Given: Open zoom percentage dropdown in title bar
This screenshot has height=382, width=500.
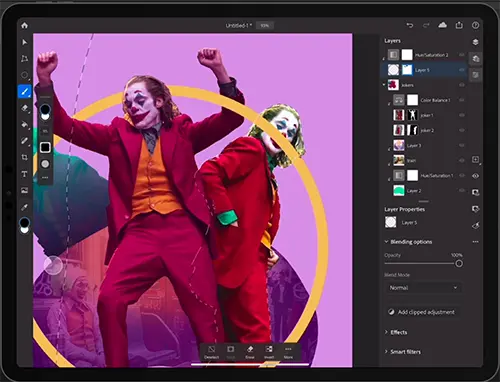Looking at the screenshot, I should coord(265,25).
